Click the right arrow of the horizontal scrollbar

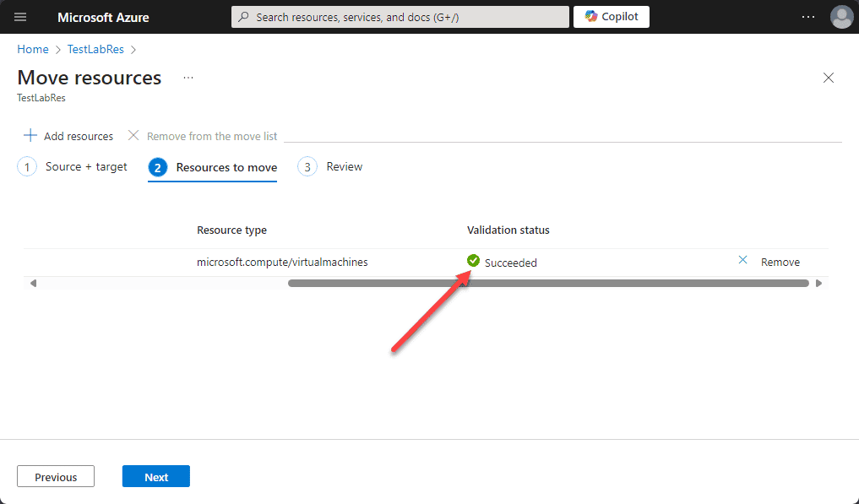[819, 283]
